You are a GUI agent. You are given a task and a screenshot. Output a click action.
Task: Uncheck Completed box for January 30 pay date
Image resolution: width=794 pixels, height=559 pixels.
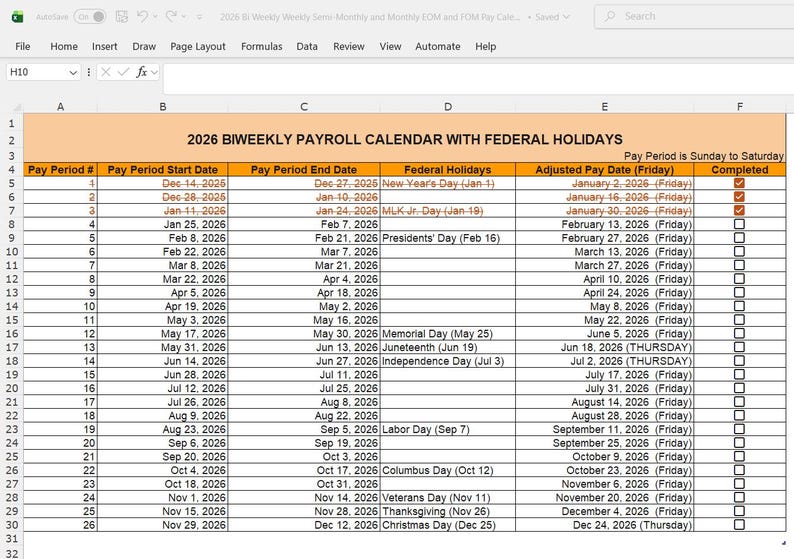[x=739, y=210]
